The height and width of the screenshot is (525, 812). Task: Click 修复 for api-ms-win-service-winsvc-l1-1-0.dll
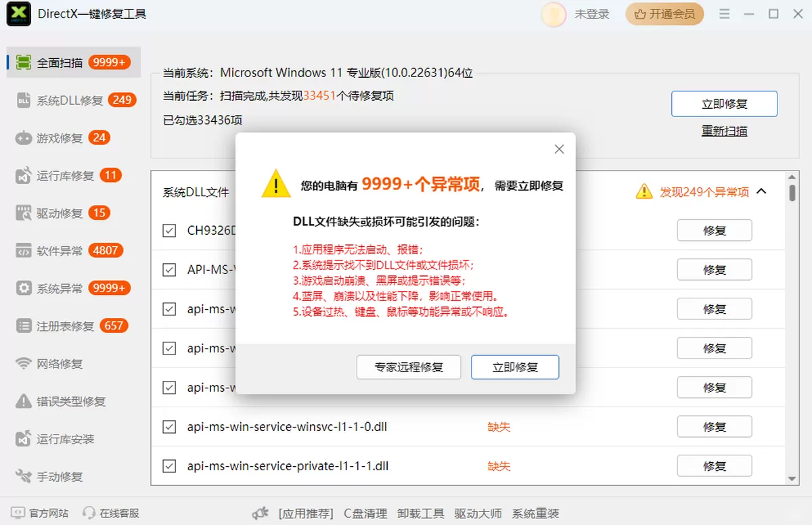(715, 427)
